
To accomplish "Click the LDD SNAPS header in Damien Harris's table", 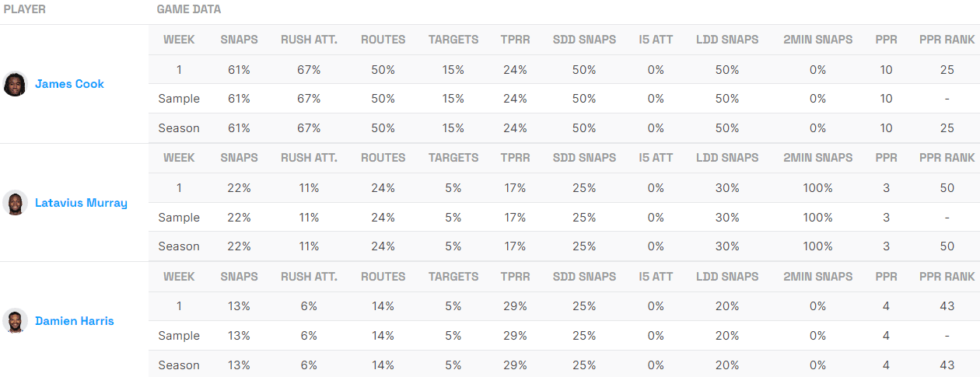I will (727, 277).
